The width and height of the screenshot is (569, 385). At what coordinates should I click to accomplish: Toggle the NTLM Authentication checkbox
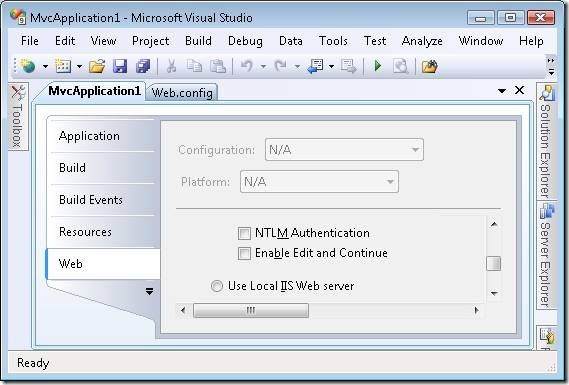click(244, 233)
